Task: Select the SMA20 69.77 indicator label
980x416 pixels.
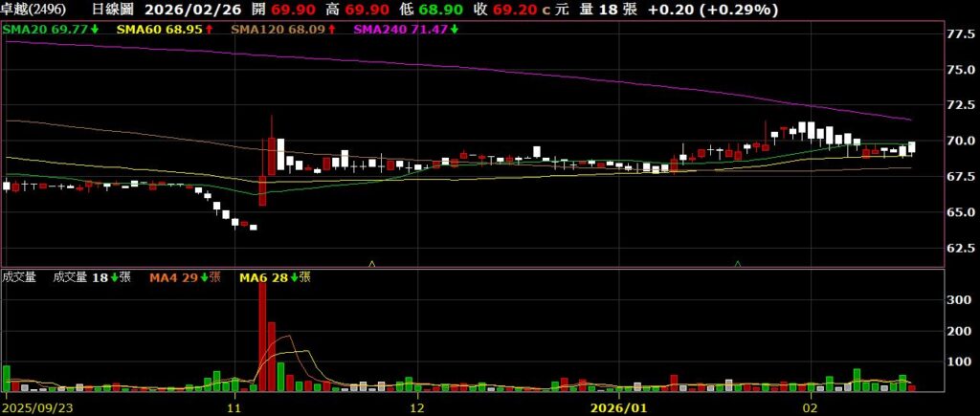Action: click(46, 31)
